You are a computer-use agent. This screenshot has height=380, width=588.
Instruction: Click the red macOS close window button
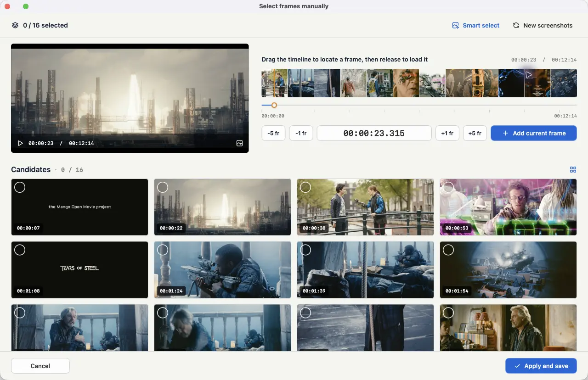[x=7, y=6]
